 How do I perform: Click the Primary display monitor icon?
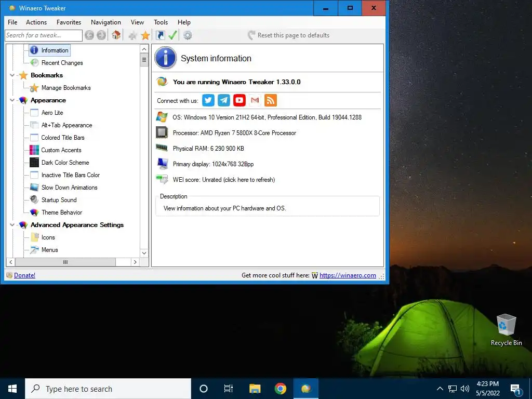coord(162,164)
